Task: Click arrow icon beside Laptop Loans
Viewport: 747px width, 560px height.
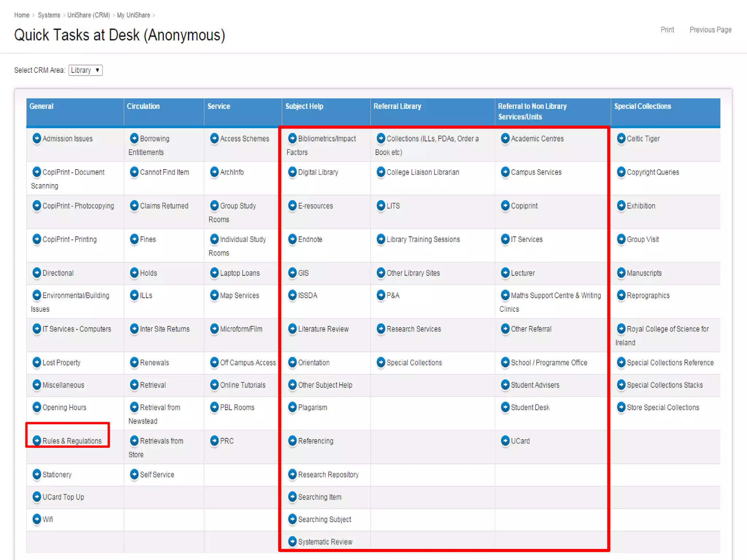Action: click(214, 273)
